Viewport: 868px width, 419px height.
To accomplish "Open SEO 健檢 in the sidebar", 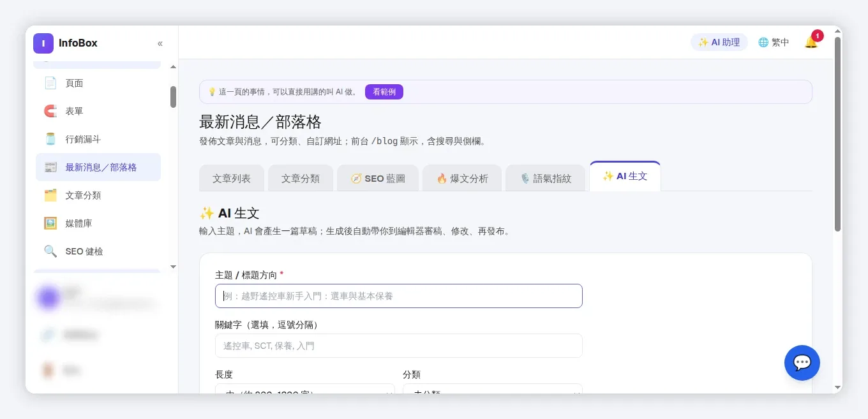I will coord(98,251).
